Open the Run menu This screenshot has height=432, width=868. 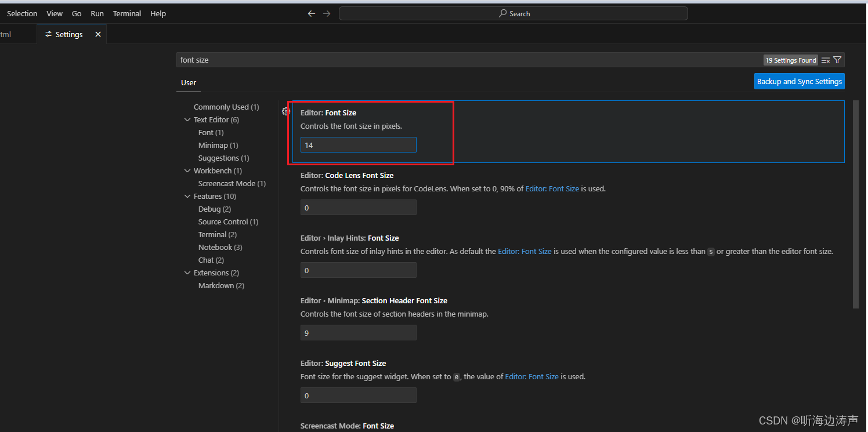point(97,13)
